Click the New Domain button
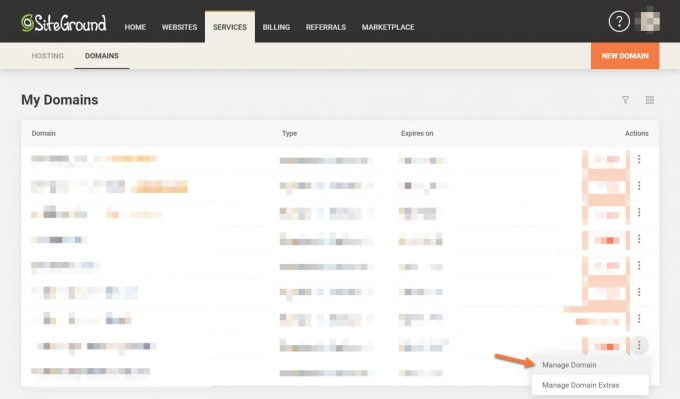The height and width of the screenshot is (399, 680). pyautogui.click(x=625, y=56)
